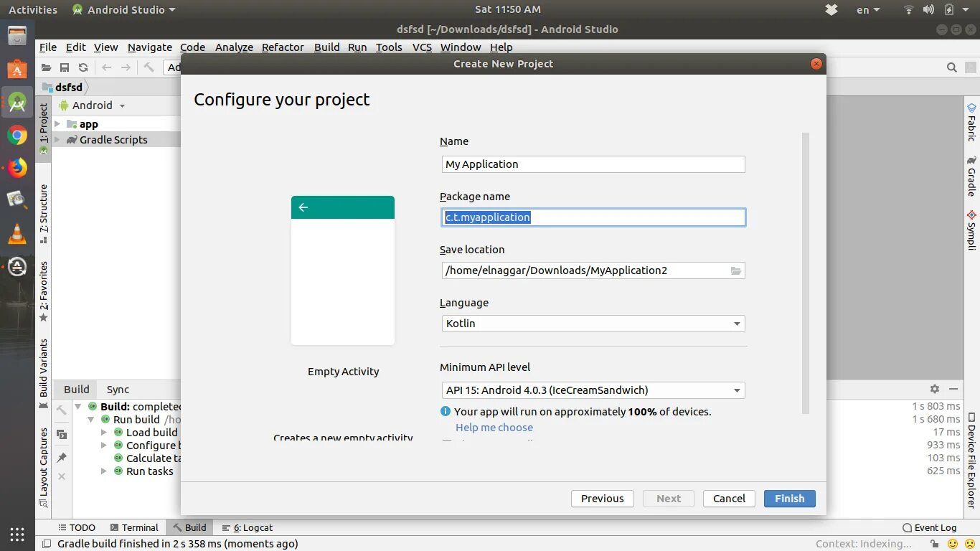The height and width of the screenshot is (551, 980).
Task: Open the Activities overview
Action: click(x=33, y=10)
